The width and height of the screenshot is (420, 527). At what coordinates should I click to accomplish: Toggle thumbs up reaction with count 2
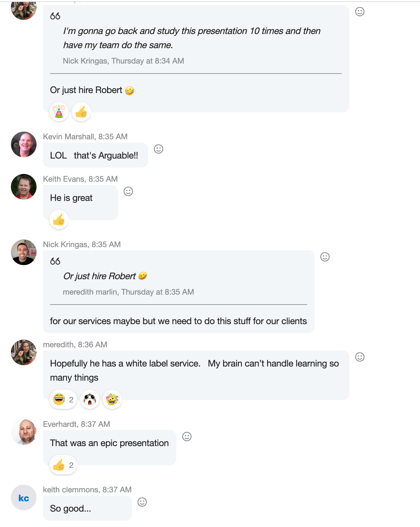[63, 465]
